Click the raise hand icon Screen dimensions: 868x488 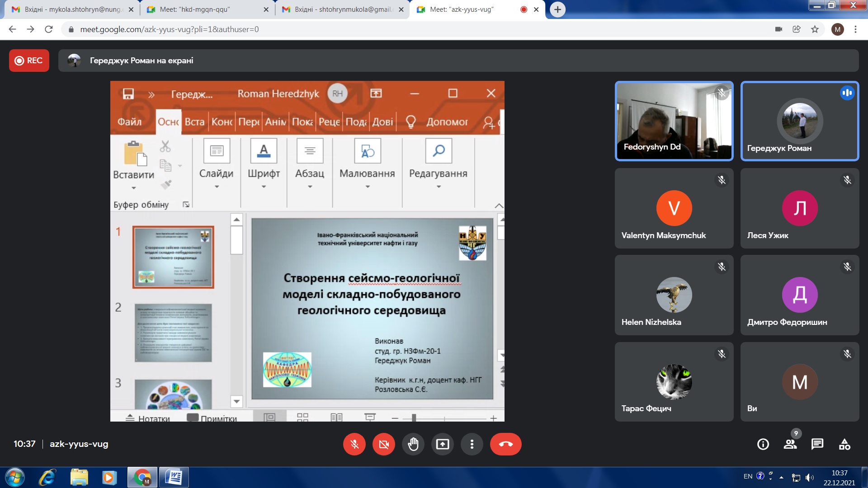pos(413,444)
